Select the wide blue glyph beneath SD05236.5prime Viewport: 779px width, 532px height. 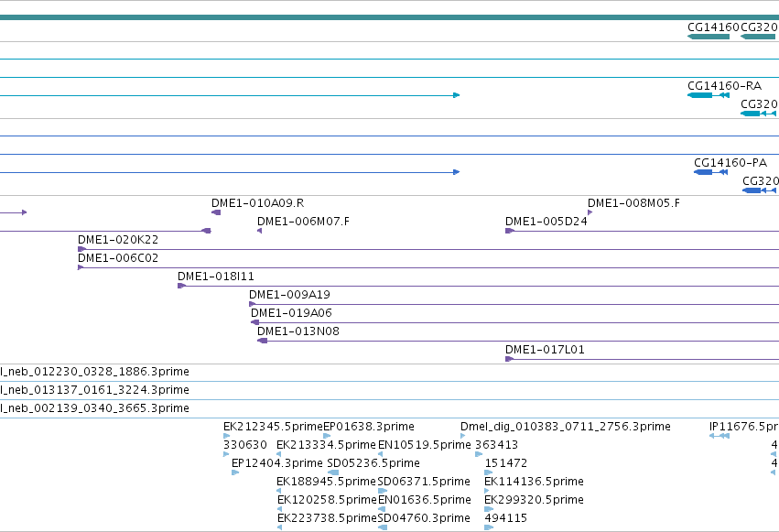[333, 472]
